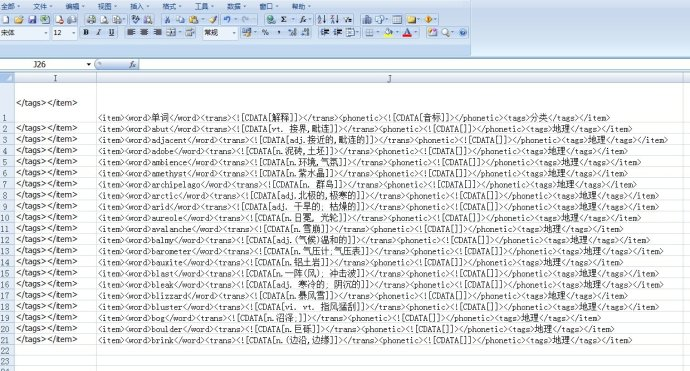Toggle Underline formatting

(112, 33)
